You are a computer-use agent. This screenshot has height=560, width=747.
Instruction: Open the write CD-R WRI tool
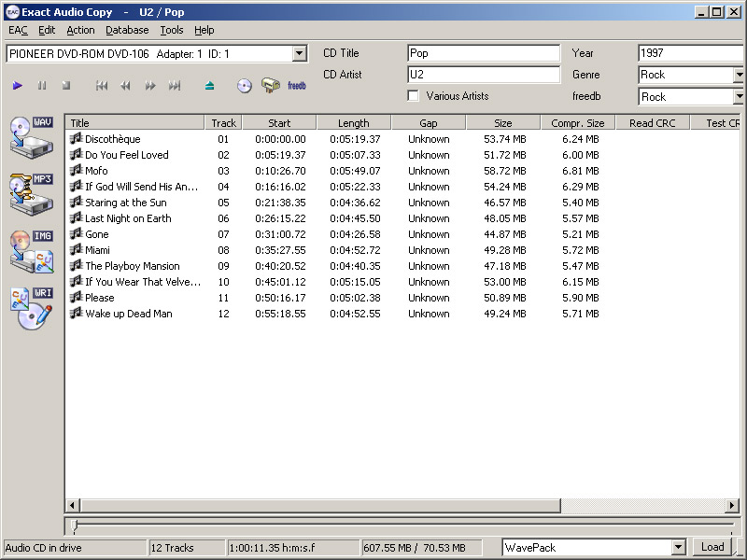pos(32,309)
